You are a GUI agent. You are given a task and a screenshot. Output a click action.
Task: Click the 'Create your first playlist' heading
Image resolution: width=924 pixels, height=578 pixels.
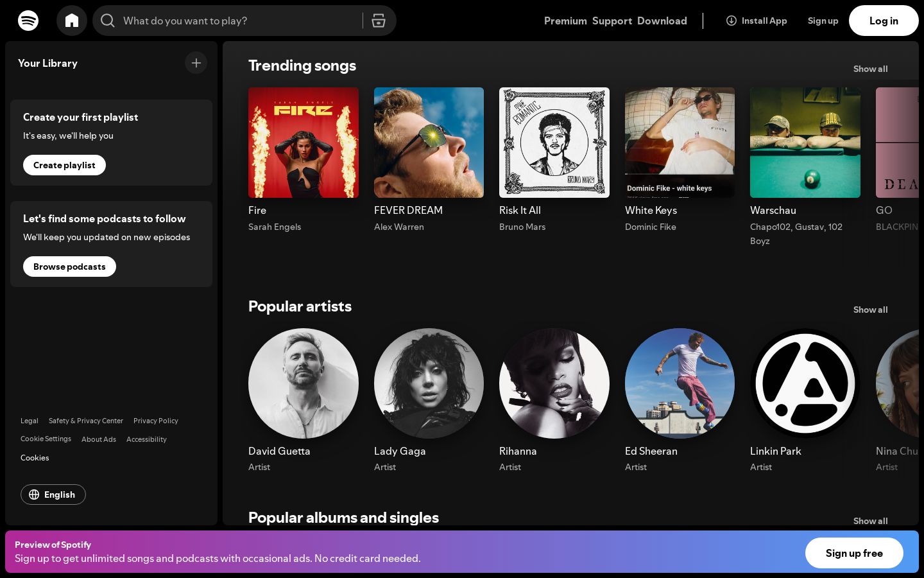click(80, 117)
